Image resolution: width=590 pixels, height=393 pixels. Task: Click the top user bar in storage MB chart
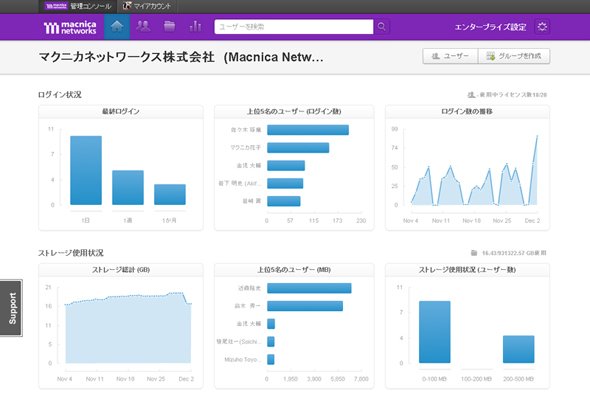(309, 288)
